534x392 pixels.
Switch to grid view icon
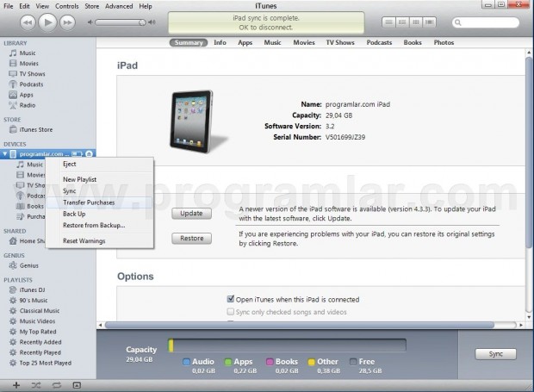[416, 22]
